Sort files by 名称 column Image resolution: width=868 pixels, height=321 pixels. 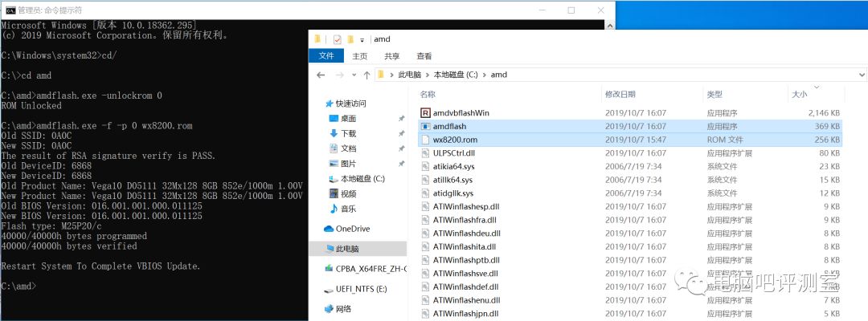tap(428, 95)
